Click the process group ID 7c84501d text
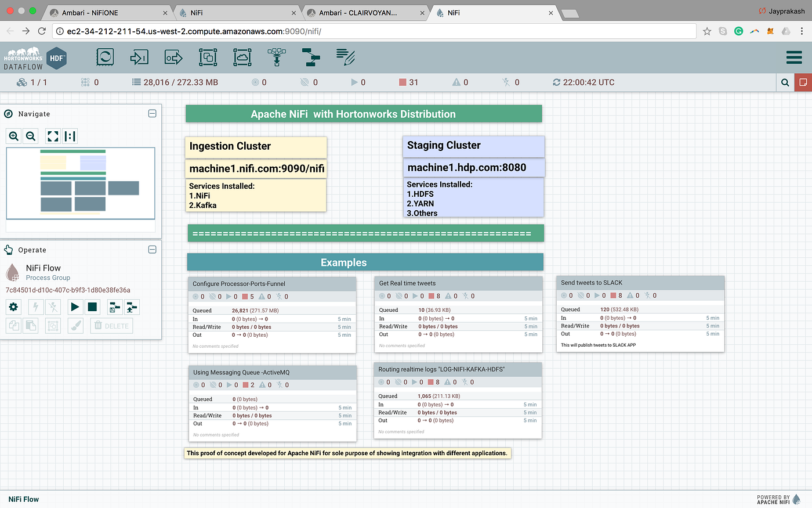The width and height of the screenshot is (812, 508). (68, 290)
